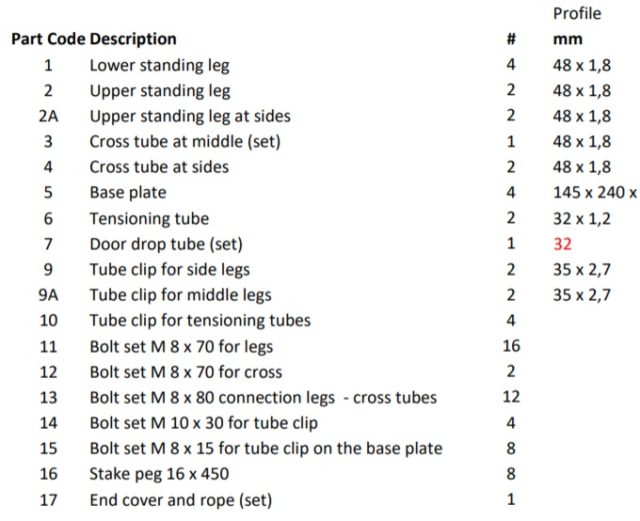Select quantity '12' for connection legs bolt set
The width and height of the screenshot is (640, 521).
tap(511, 397)
